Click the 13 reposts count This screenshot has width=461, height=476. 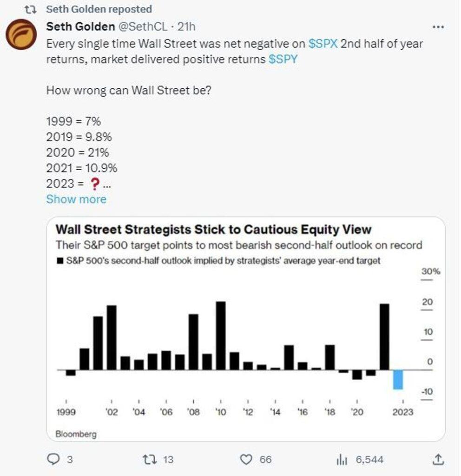(x=168, y=459)
